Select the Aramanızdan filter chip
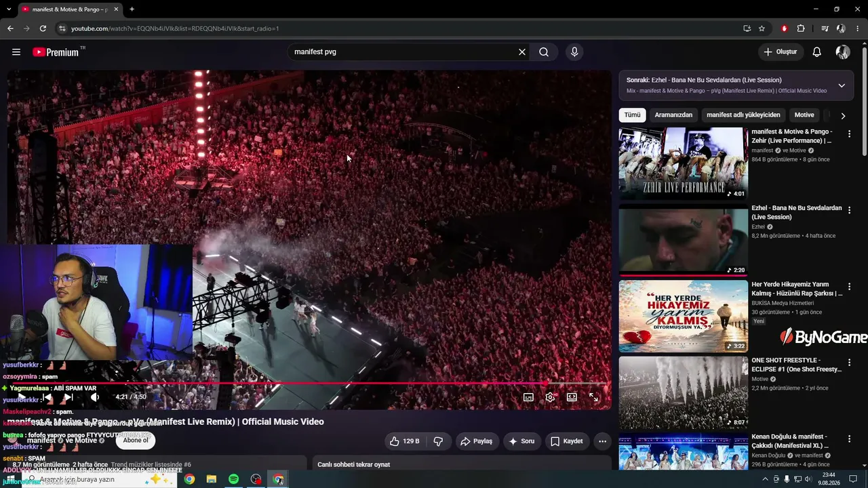The image size is (868, 488). click(673, 115)
